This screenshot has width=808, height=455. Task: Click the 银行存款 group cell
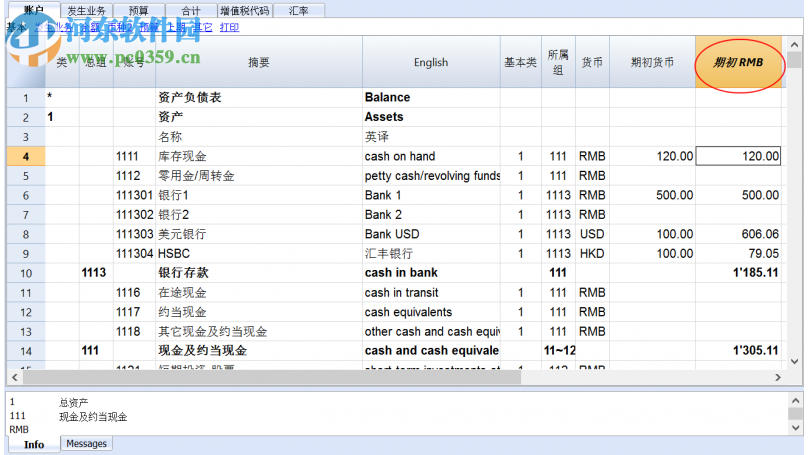pyautogui.click(x=259, y=273)
